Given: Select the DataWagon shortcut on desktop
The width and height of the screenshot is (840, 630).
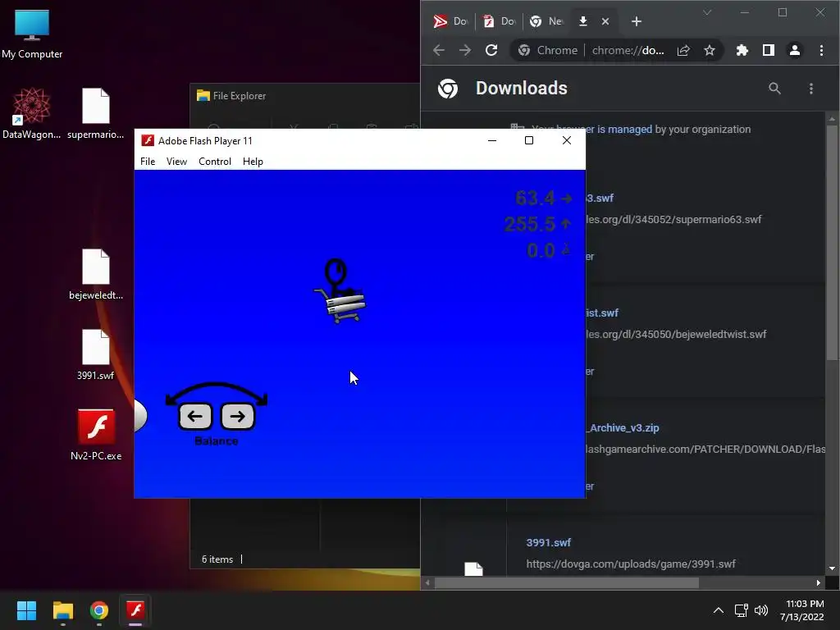Looking at the screenshot, I should [32, 113].
